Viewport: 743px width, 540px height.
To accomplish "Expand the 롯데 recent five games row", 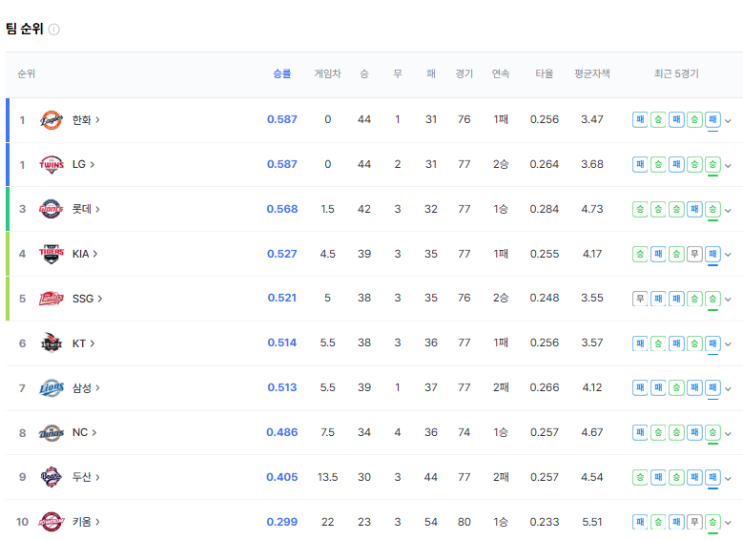I will pyautogui.click(x=728, y=210).
